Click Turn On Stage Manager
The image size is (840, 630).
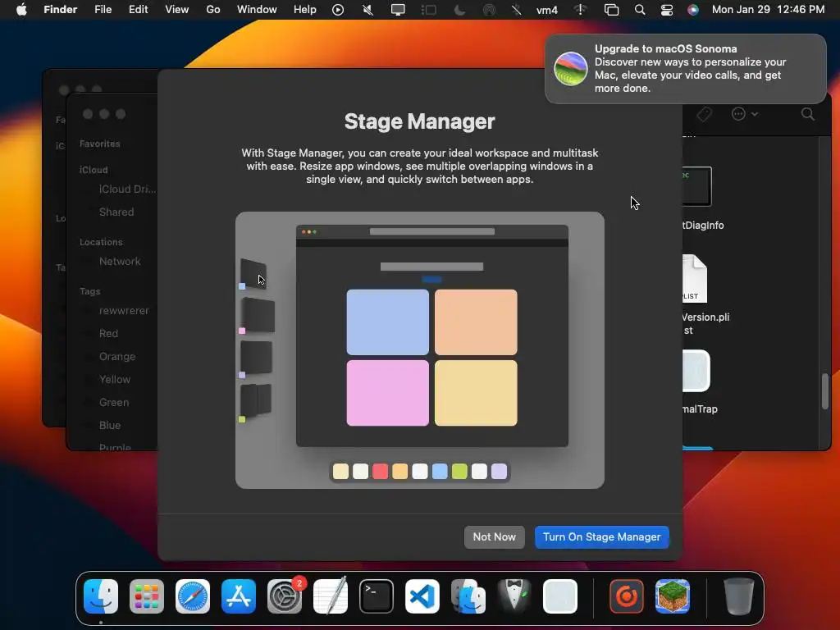601,536
